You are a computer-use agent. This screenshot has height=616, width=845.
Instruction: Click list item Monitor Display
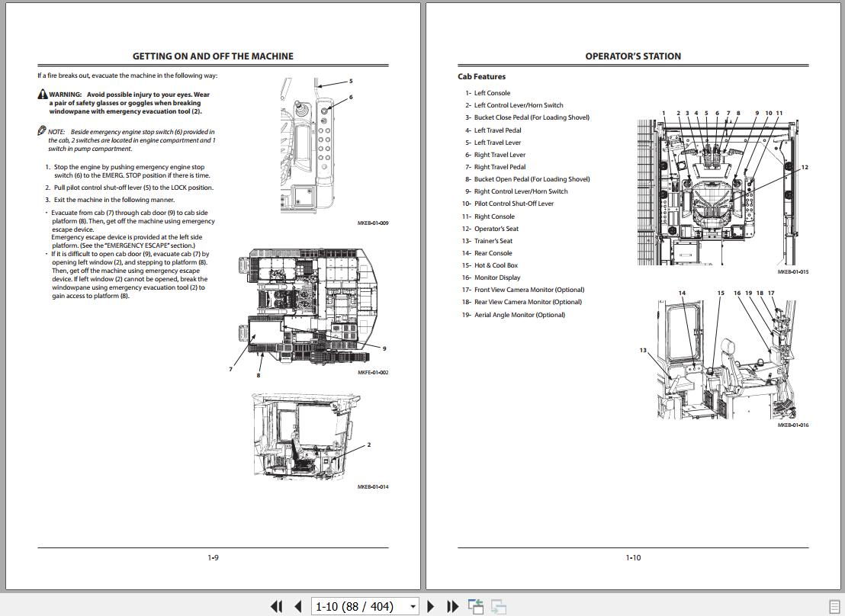coord(491,278)
